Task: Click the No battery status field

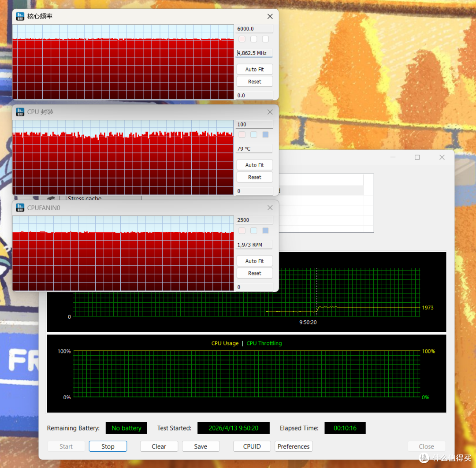Action: click(126, 428)
